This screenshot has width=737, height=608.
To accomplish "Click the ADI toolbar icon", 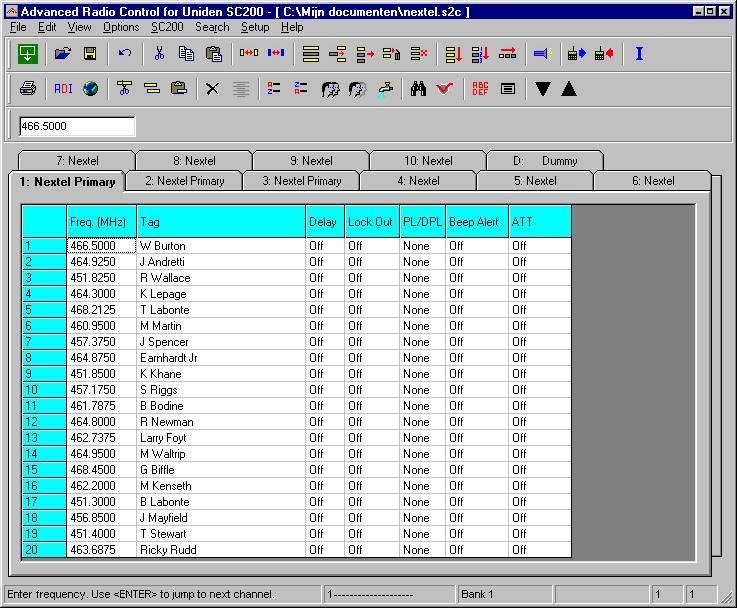I will [63, 88].
